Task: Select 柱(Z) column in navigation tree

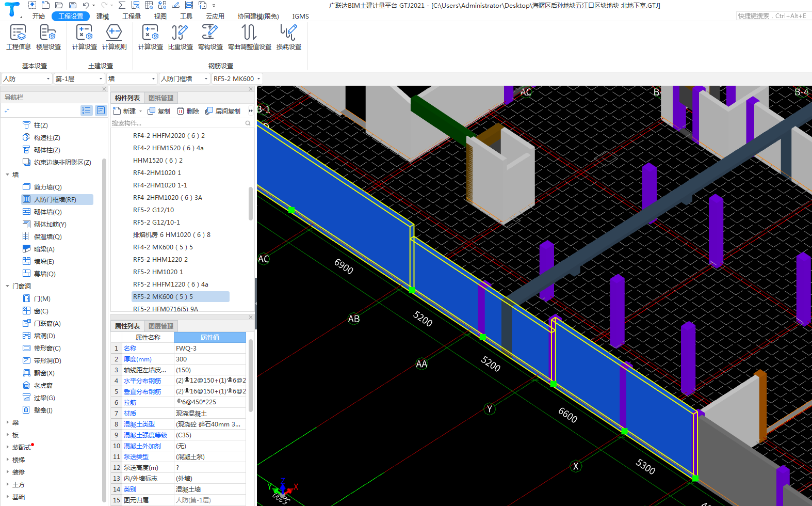Action: coord(41,125)
